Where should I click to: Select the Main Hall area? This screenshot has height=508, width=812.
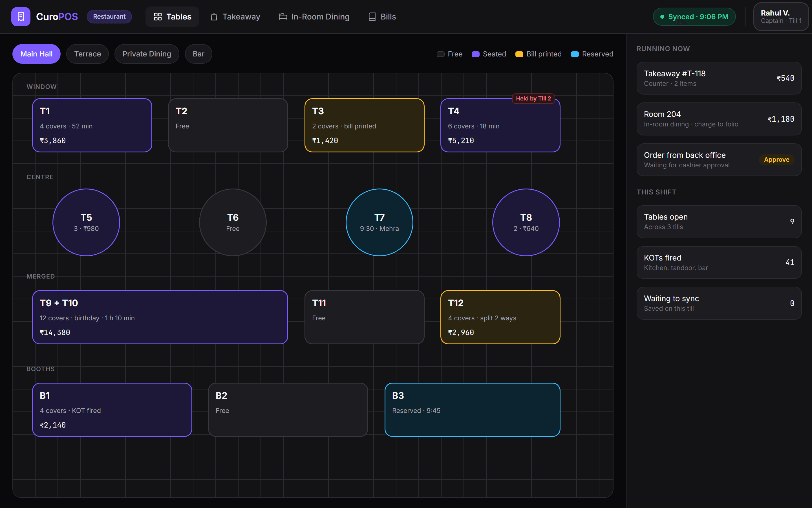[37, 54]
